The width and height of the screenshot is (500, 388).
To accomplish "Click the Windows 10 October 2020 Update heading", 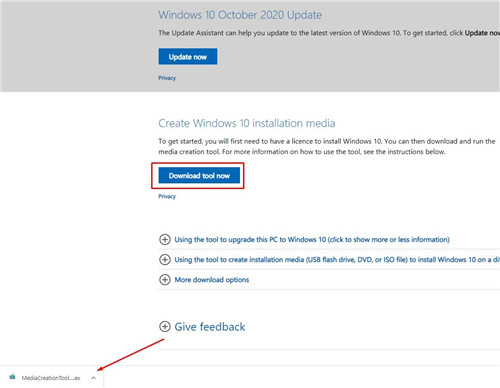I will (x=240, y=15).
